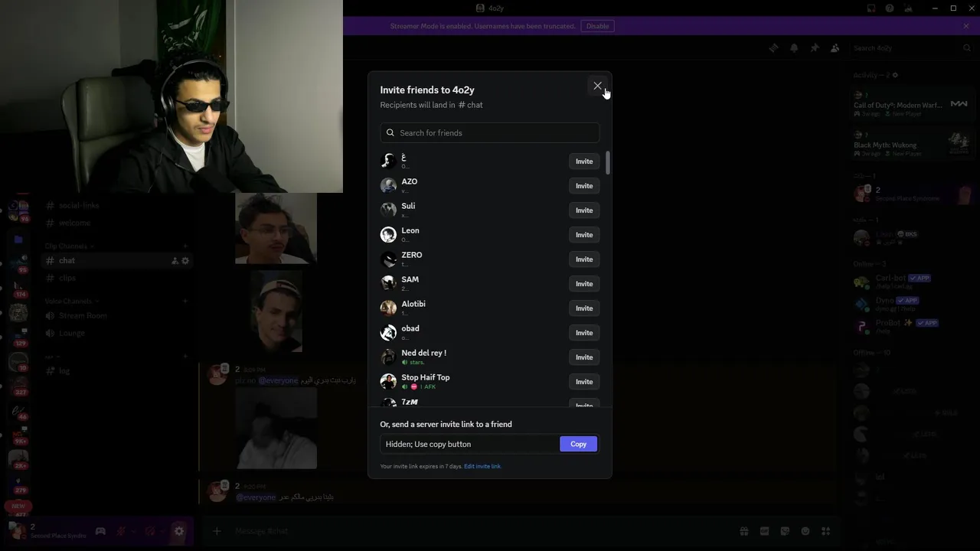The image size is (980, 551).
Task: Open the log channel
Action: pos(116,370)
